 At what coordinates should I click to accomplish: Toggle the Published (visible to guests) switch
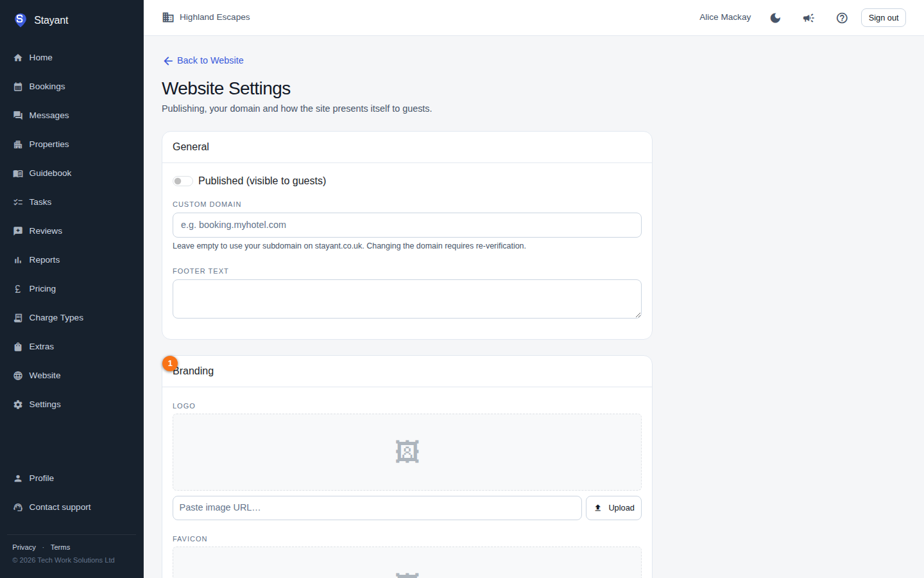[183, 181]
